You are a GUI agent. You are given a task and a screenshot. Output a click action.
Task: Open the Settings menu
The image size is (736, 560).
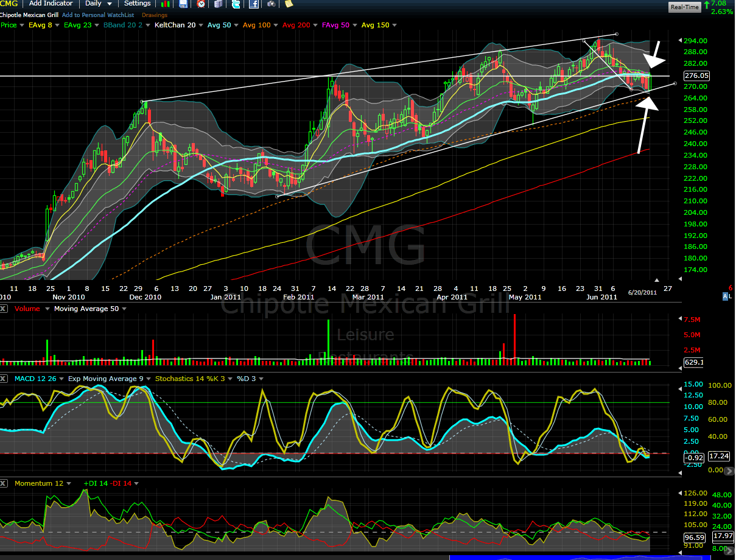(x=137, y=4)
